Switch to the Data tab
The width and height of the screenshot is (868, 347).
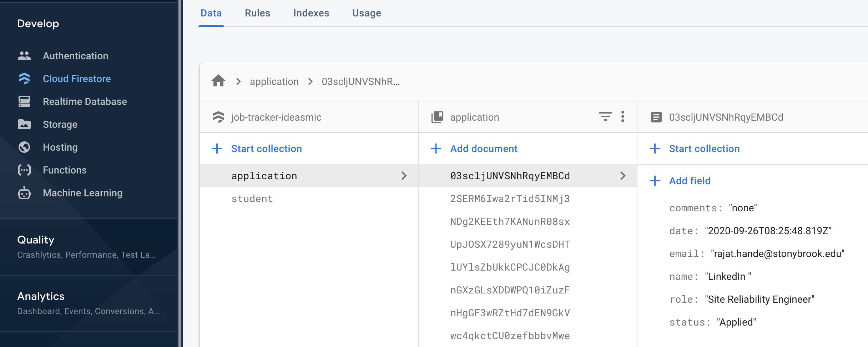(x=211, y=13)
